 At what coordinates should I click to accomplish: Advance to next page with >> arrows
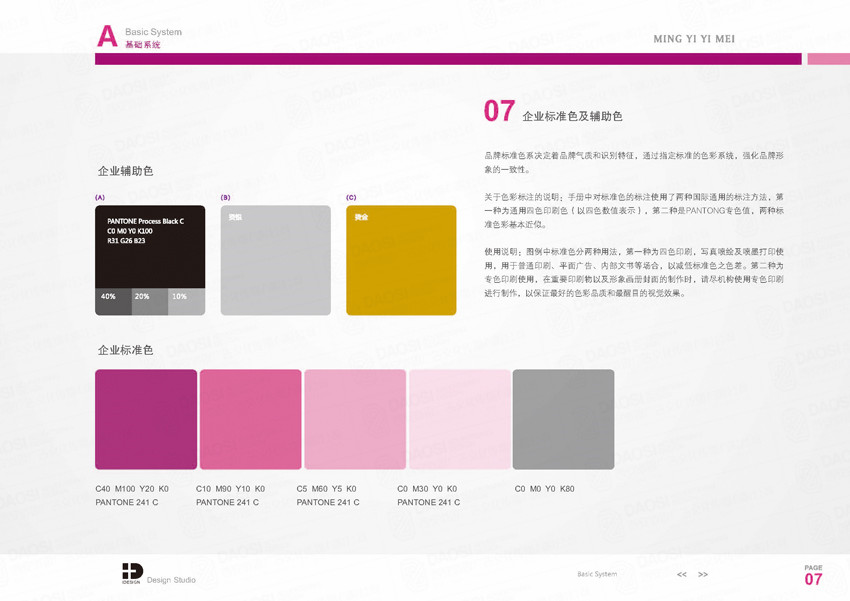point(703,575)
